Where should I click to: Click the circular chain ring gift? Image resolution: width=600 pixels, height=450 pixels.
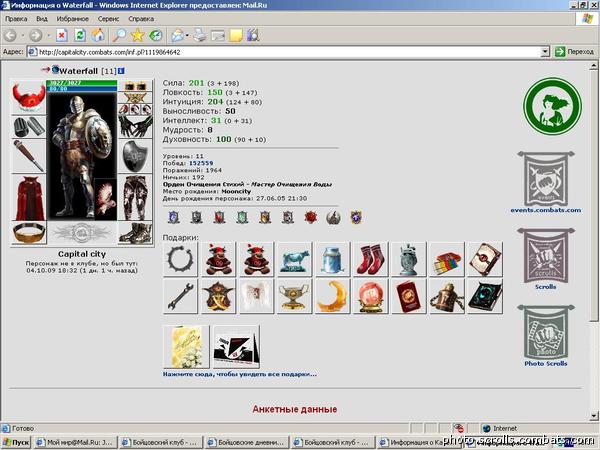pyautogui.click(x=180, y=259)
